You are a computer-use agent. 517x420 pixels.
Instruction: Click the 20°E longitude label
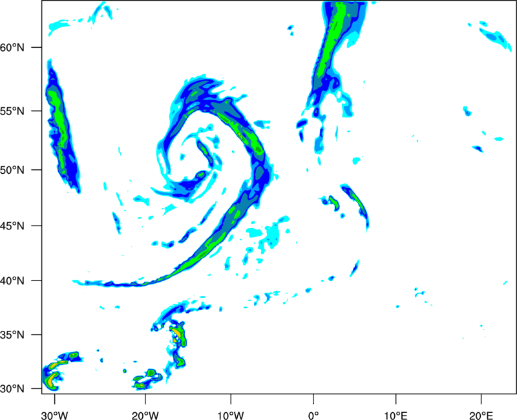[481, 415]
